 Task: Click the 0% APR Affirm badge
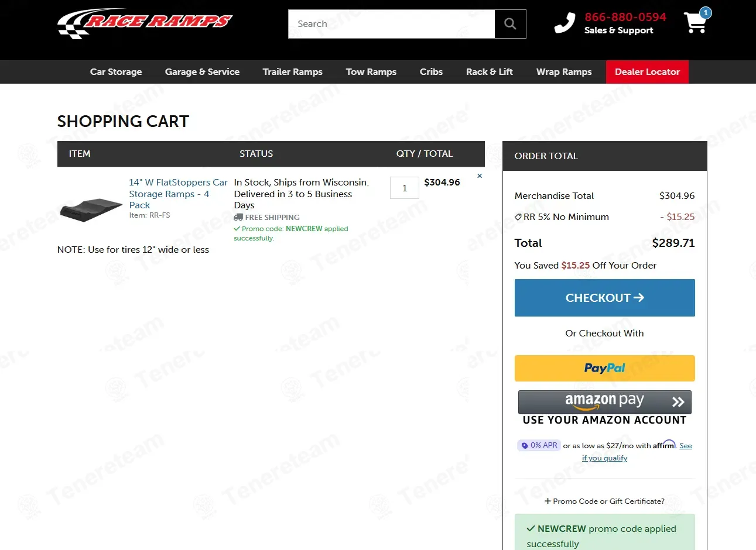pyautogui.click(x=539, y=445)
